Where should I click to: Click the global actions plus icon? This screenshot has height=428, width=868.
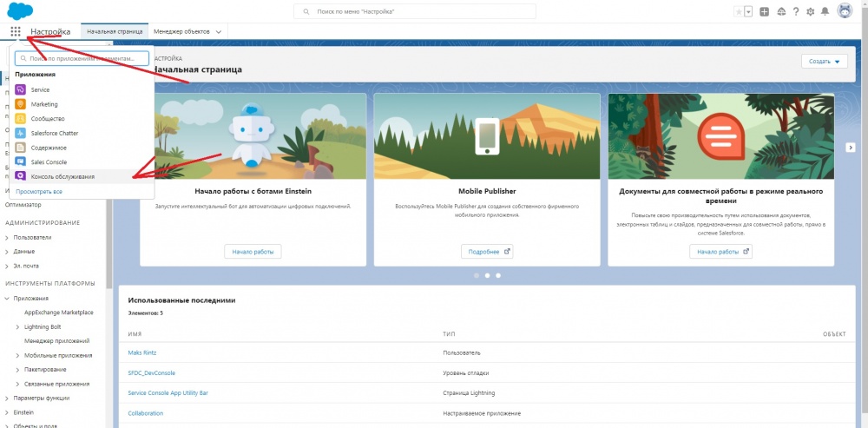pos(765,11)
